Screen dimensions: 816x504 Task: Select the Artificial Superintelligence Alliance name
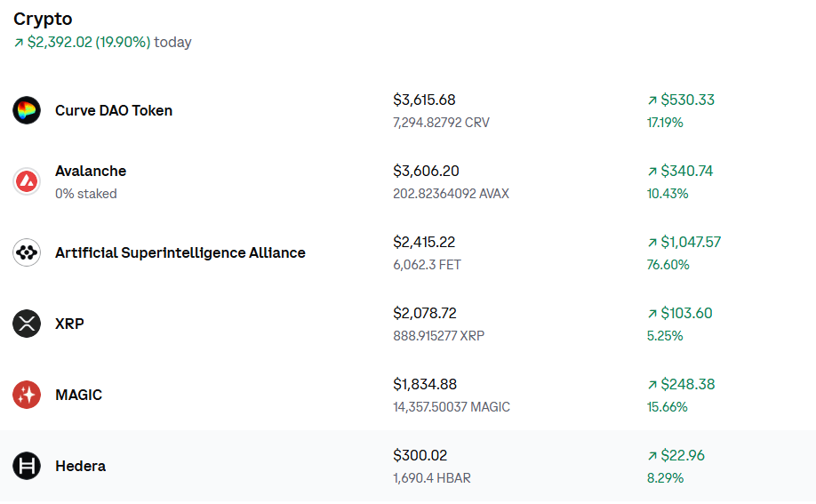point(180,252)
